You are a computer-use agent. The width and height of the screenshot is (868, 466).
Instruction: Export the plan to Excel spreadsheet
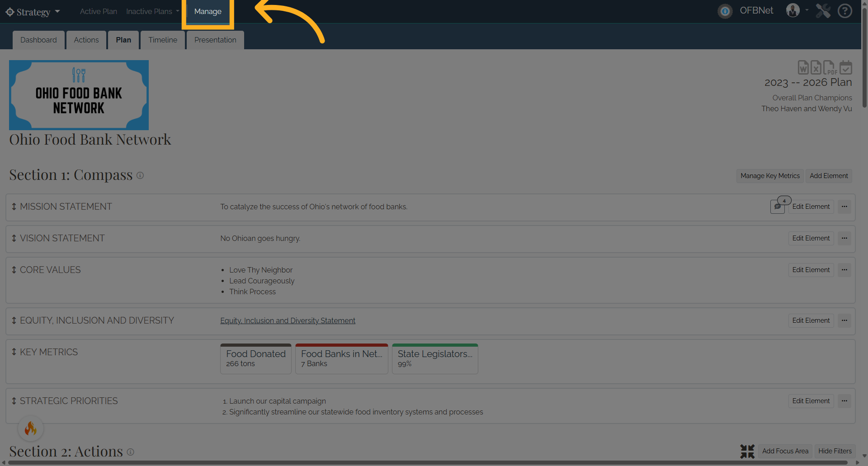pos(816,67)
